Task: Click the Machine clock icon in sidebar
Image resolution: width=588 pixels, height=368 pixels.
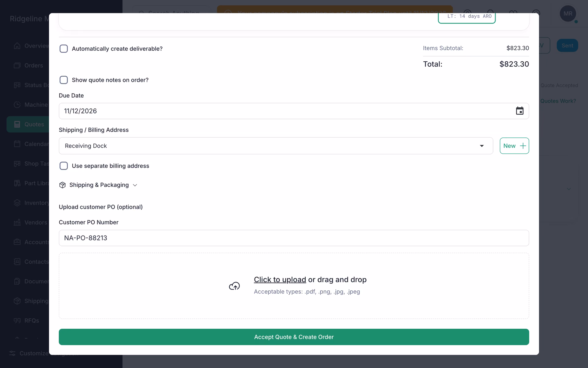Action: [17, 105]
